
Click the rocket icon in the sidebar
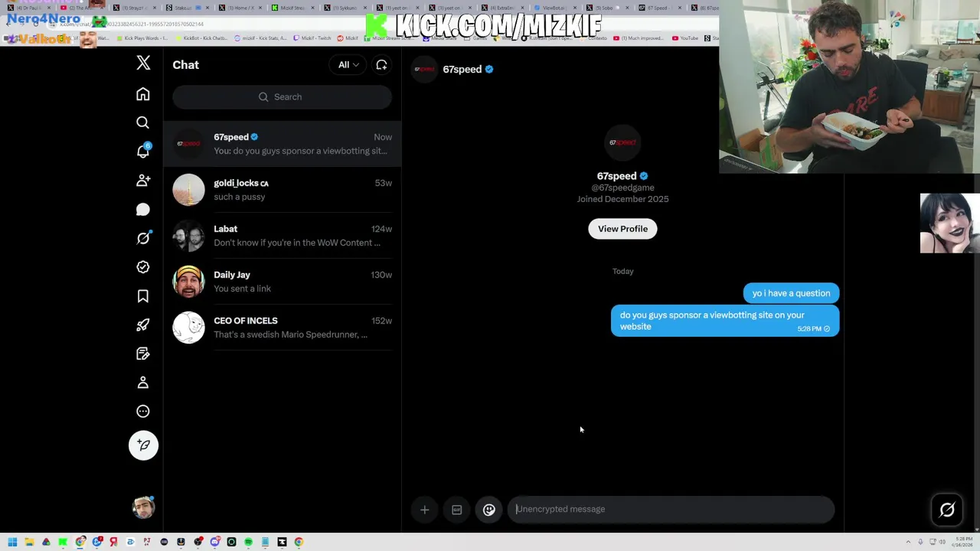(x=143, y=325)
